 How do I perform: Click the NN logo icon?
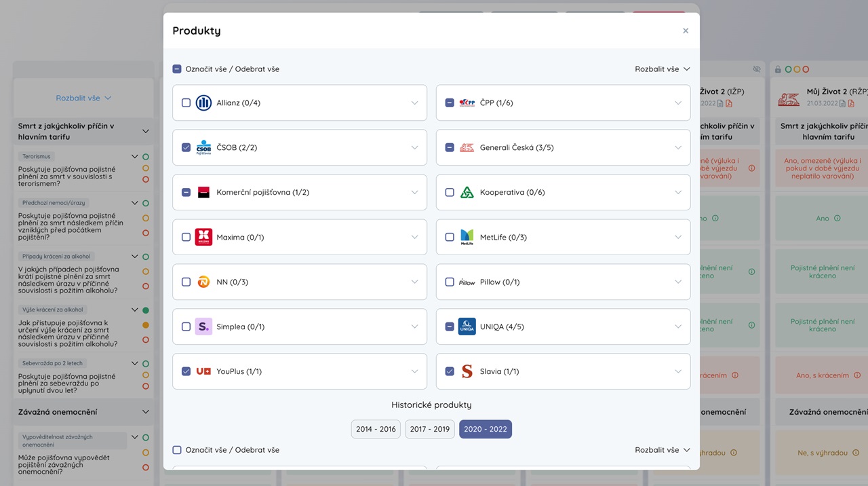203,282
